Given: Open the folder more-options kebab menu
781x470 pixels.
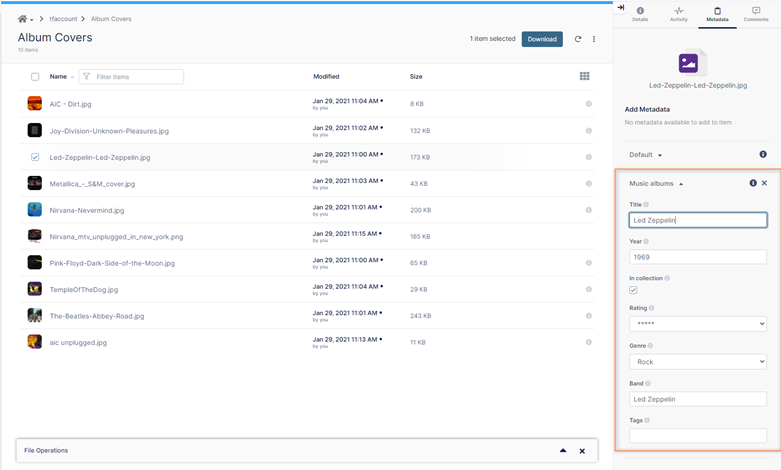Looking at the screenshot, I should coord(594,39).
